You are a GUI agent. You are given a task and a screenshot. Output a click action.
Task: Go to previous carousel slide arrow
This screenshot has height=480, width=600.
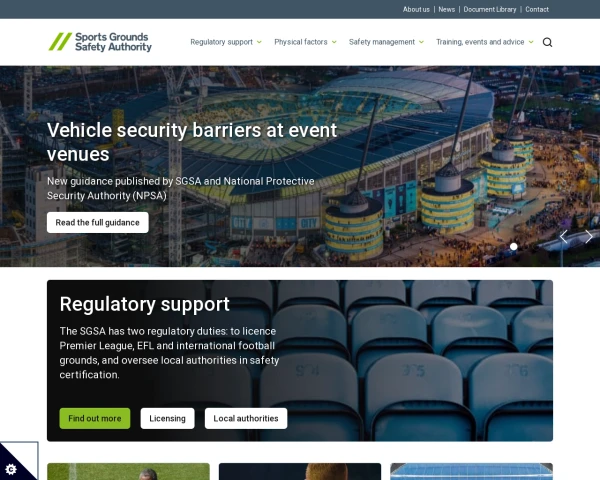[x=564, y=237]
